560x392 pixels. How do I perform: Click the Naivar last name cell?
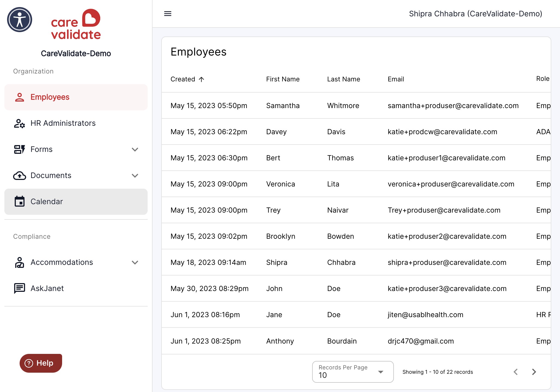point(338,210)
